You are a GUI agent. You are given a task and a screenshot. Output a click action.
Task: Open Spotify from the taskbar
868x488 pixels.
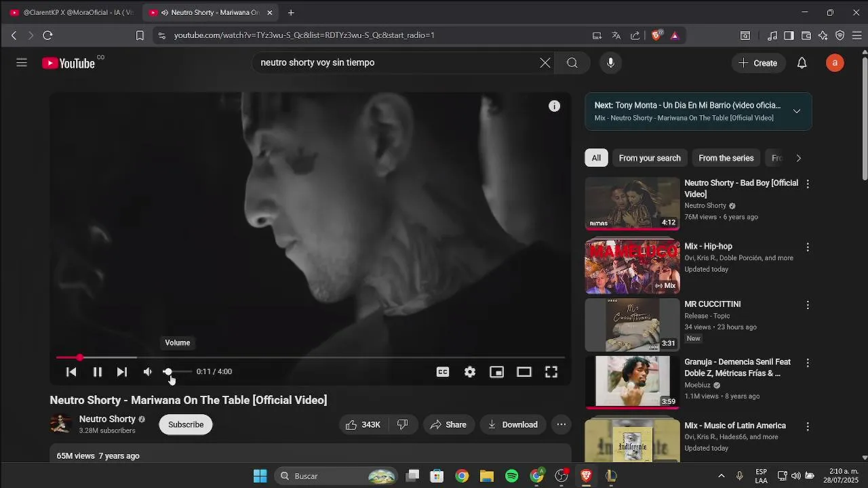coord(512,476)
